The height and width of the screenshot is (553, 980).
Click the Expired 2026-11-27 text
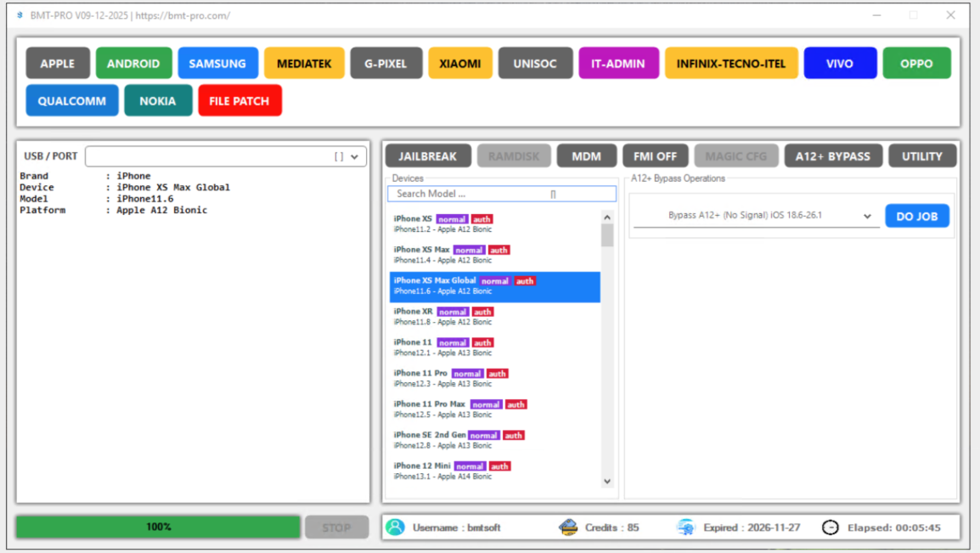tap(752, 528)
